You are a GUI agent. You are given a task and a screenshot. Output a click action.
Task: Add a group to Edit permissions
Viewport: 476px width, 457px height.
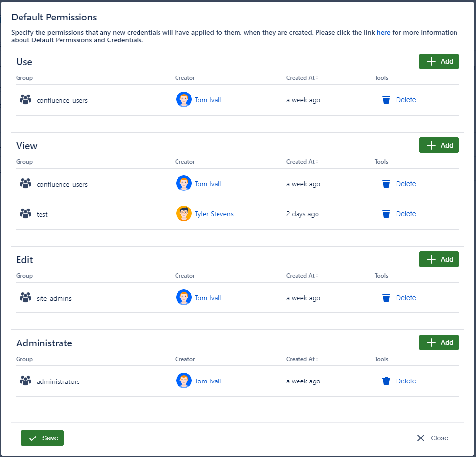(439, 259)
